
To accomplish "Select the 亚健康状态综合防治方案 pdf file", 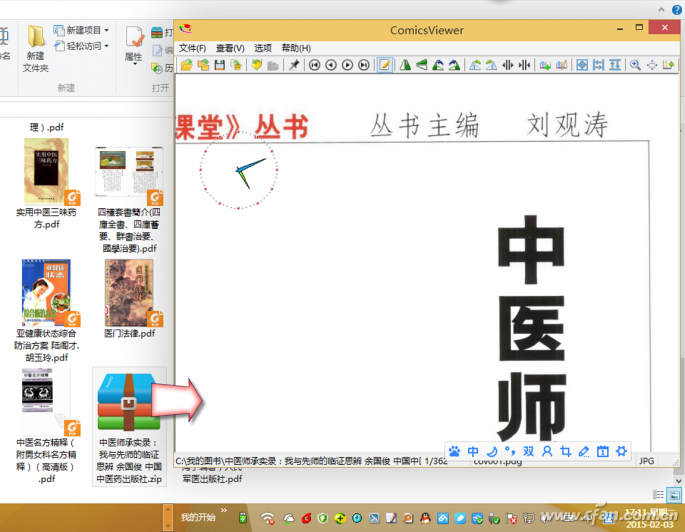I will pyautogui.click(x=46, y=311).
